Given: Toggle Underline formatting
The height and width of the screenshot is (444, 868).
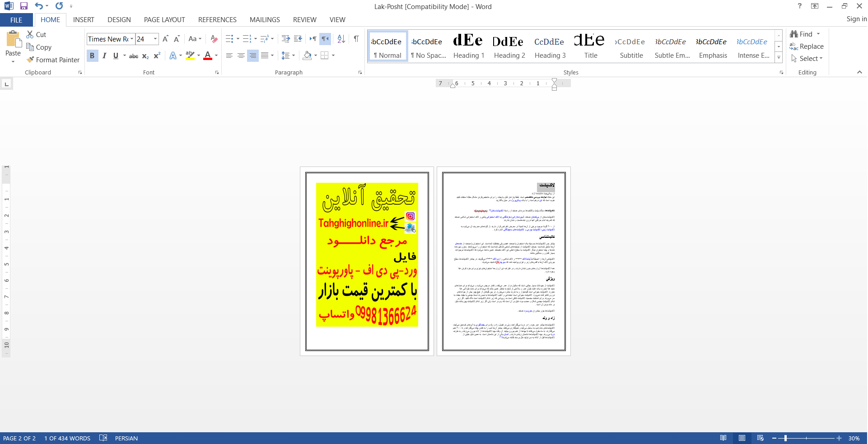Looking at the screenshot, I should click(116, 55).
